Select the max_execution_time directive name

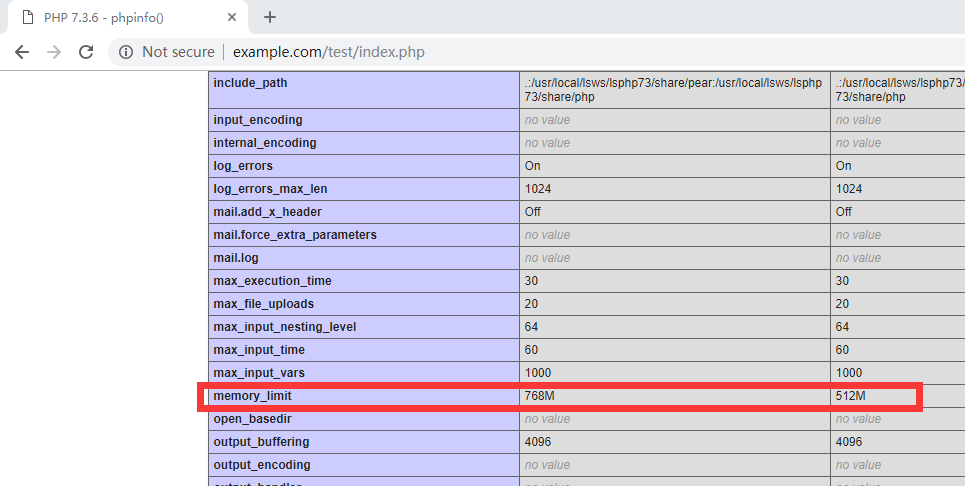pos(273,281)
